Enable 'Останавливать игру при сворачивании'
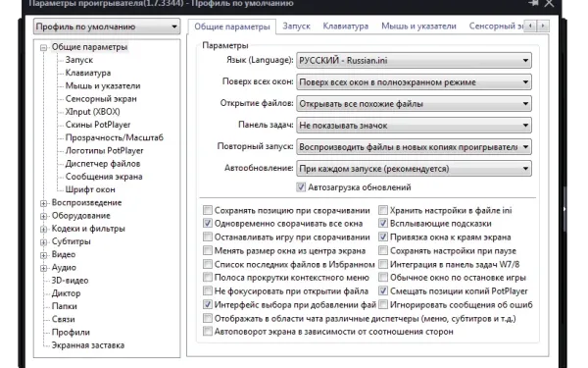Screen dimensions: 588x368 click(208, 237)
